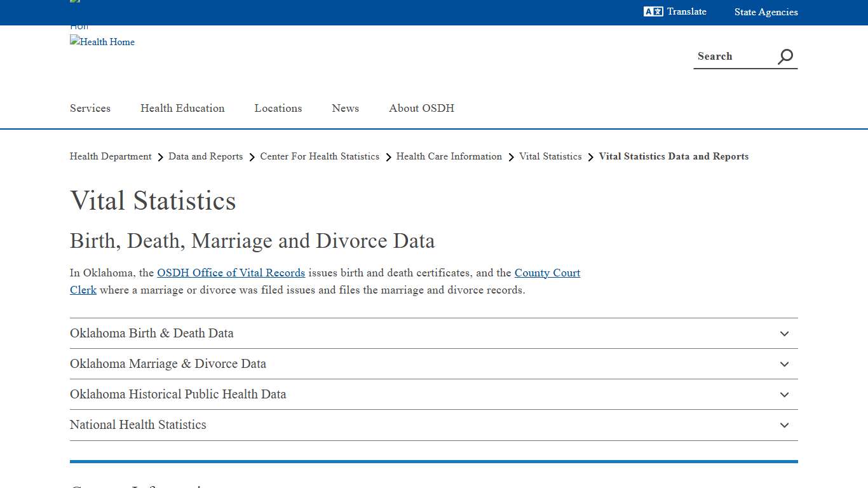The image size is (868, 488).
Task: Visit the State Agencies link
Action: point(766,12)
